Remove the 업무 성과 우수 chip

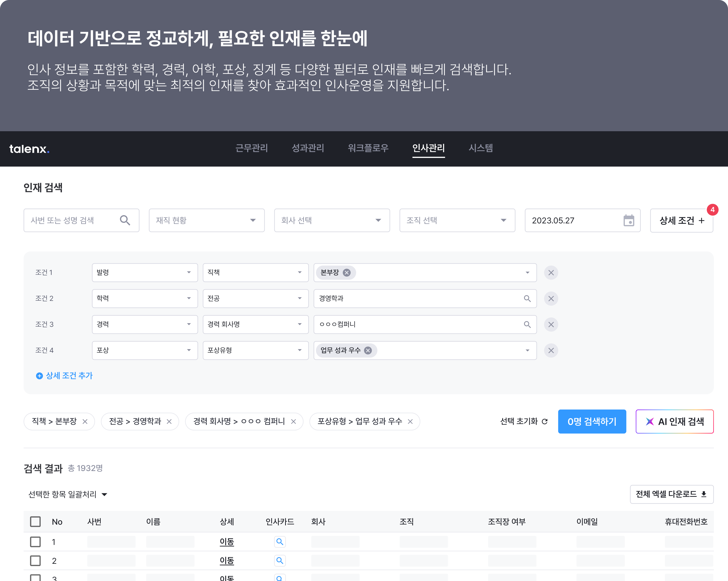point(368,350)
